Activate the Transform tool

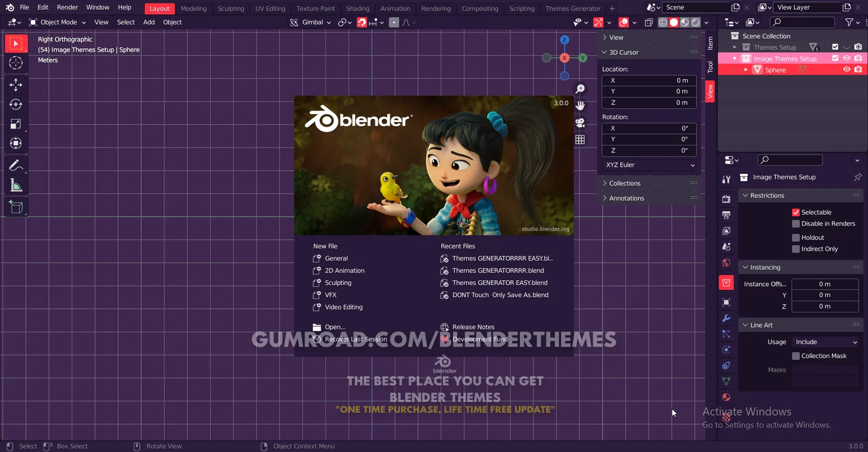click(x=16, y=144)
